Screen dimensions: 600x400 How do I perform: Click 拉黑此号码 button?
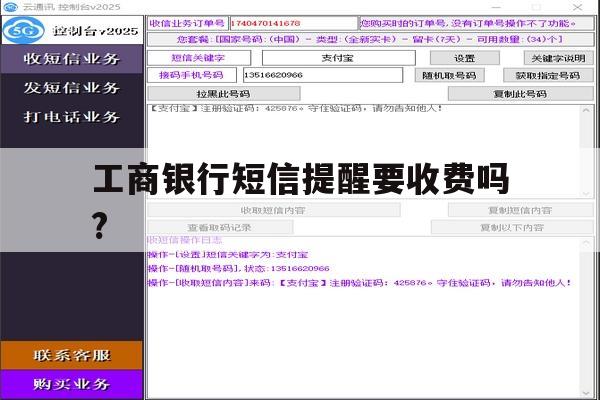pos(224,94)
